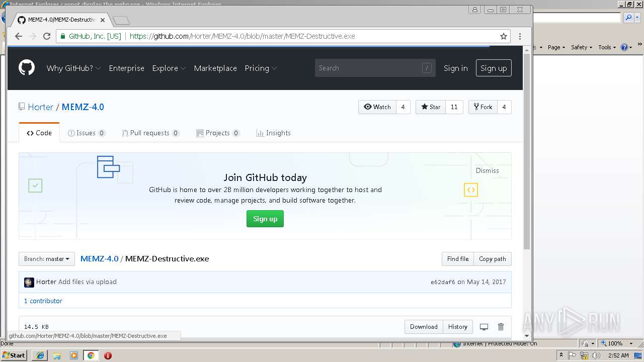Switch to the Insights tab
This screenshot has height=362, width=644.
[274, 133]
